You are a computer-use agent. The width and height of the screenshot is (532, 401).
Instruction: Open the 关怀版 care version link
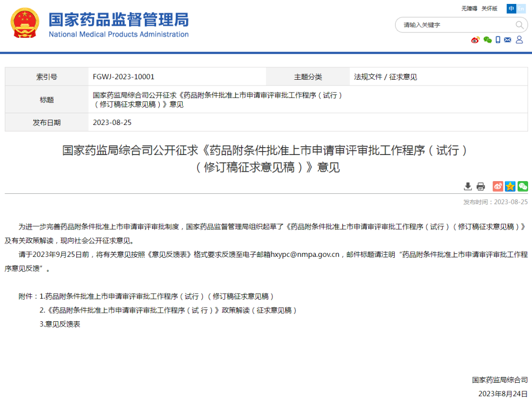click(489, 8)
